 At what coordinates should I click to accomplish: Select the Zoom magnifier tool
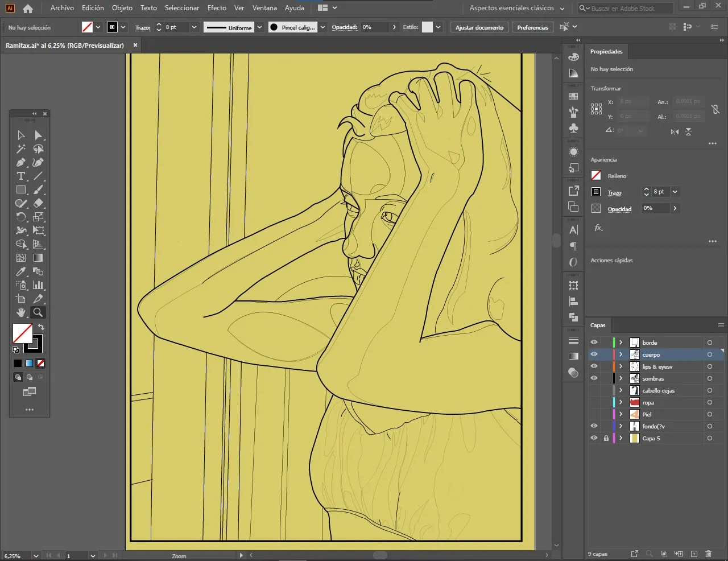38,312
